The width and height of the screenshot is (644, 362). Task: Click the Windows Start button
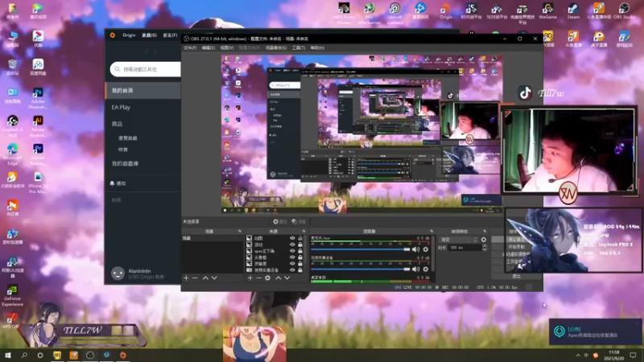(x=8, y=356)
